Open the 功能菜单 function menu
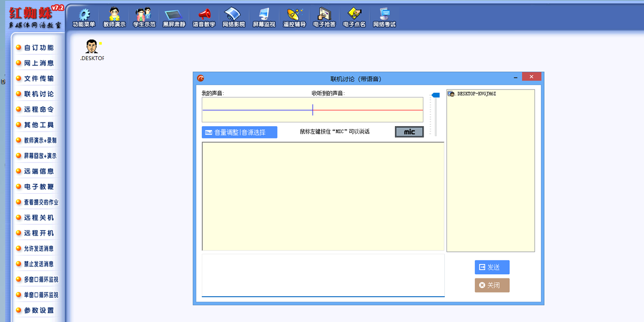 [x=83, y=16]
